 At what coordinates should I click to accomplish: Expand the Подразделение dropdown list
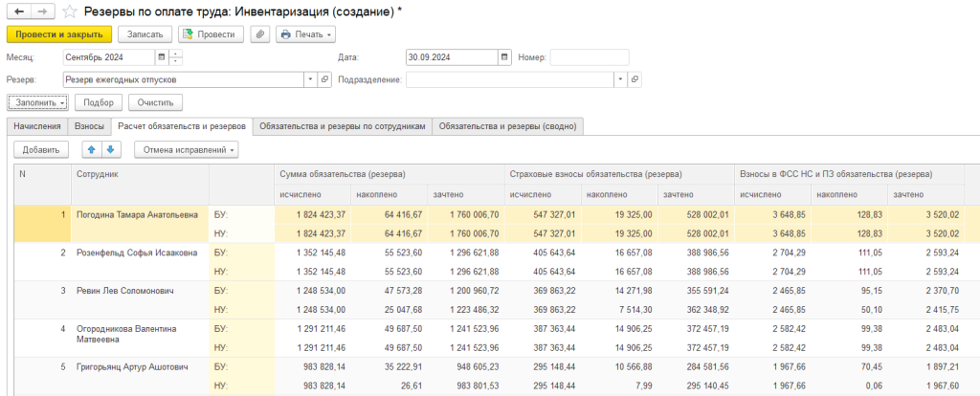point(621,79)
